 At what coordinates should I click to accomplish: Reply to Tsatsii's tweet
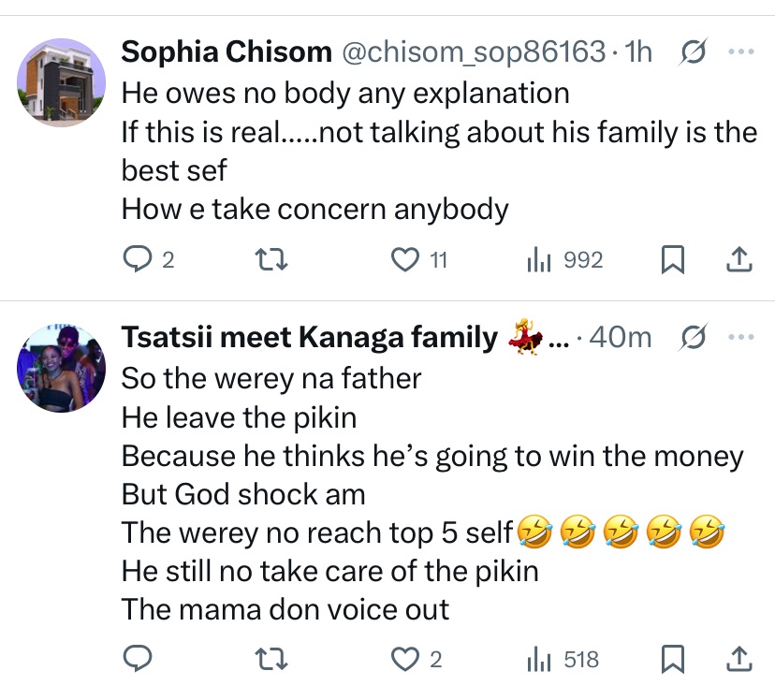tap(138, 660)
